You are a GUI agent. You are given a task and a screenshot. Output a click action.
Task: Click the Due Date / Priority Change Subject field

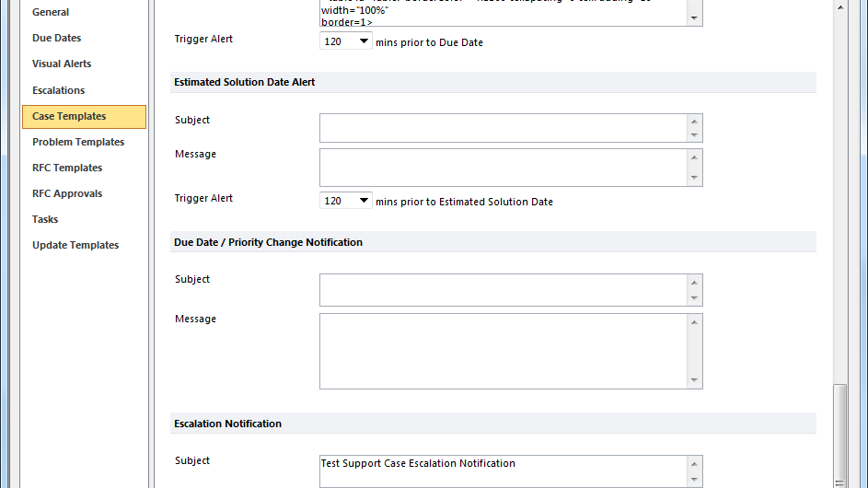point(503,290)
